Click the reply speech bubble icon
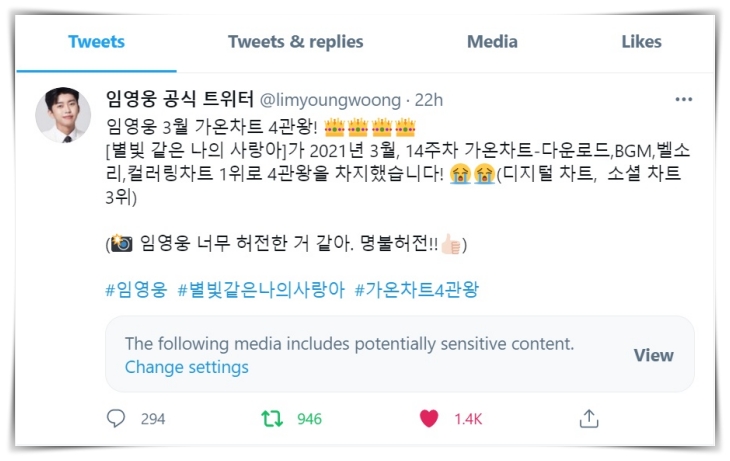The height and width of the screenshot is (461, 730). pos(116,418)
